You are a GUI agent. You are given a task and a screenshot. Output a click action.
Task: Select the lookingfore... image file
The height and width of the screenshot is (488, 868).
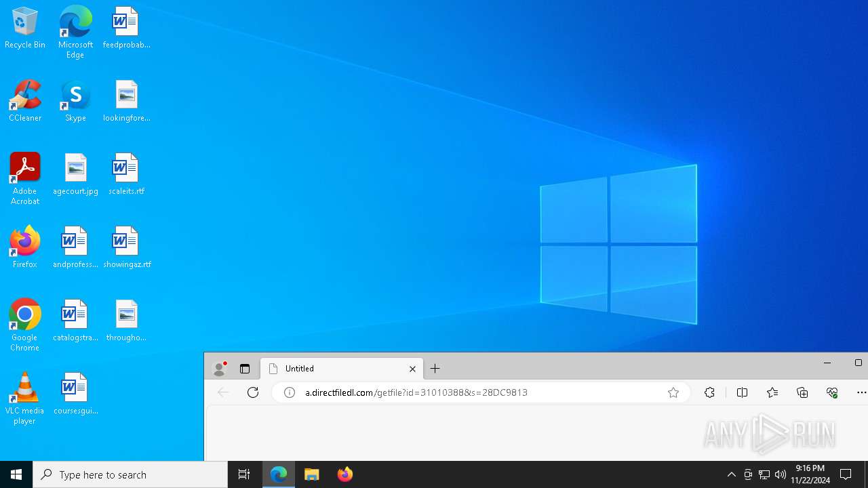(x=126, y=102)
